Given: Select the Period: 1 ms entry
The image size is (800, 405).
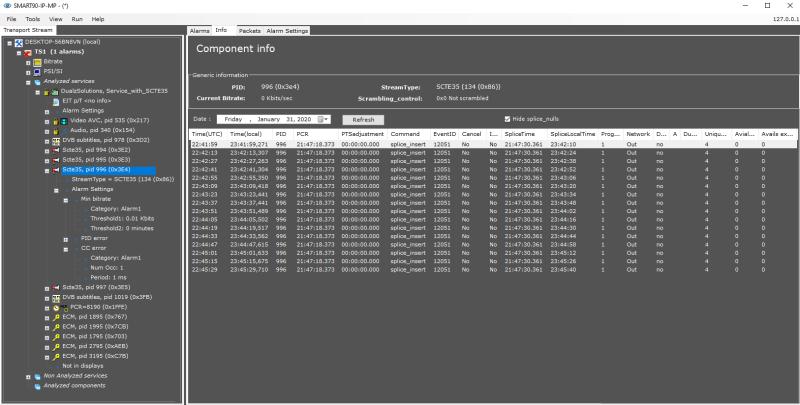Looking at the screenshot, I should [x=109, y=278].
